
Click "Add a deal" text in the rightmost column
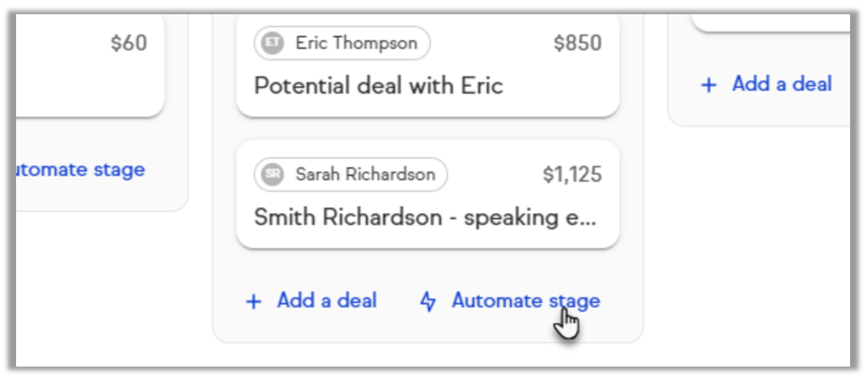[x=782, y=84]
